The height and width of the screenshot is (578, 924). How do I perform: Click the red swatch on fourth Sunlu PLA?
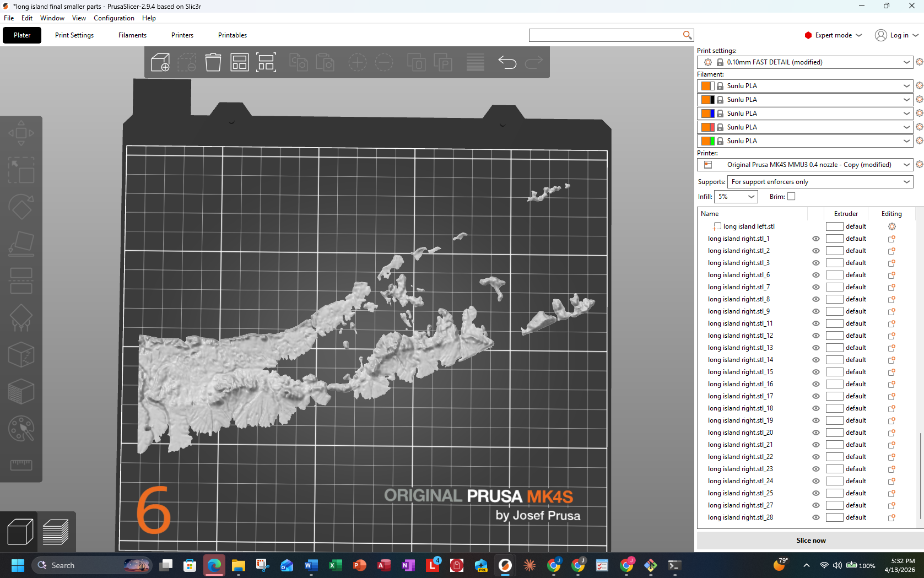tap(712, 127)
